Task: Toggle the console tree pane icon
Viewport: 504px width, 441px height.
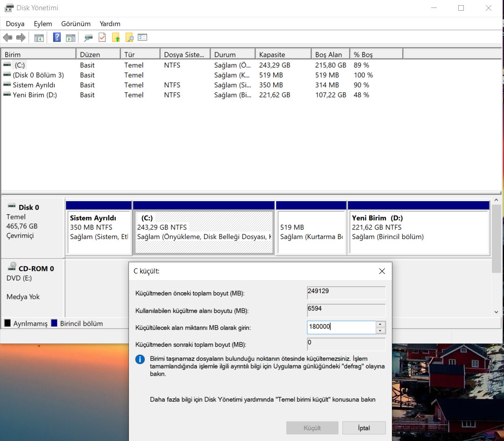Action: coord(39,38)
